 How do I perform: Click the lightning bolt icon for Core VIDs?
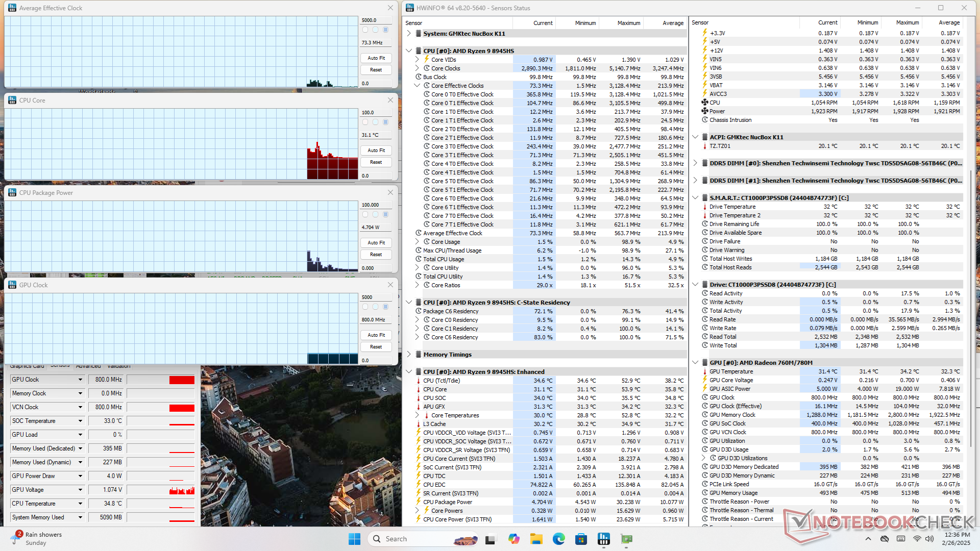pos(427,60)
